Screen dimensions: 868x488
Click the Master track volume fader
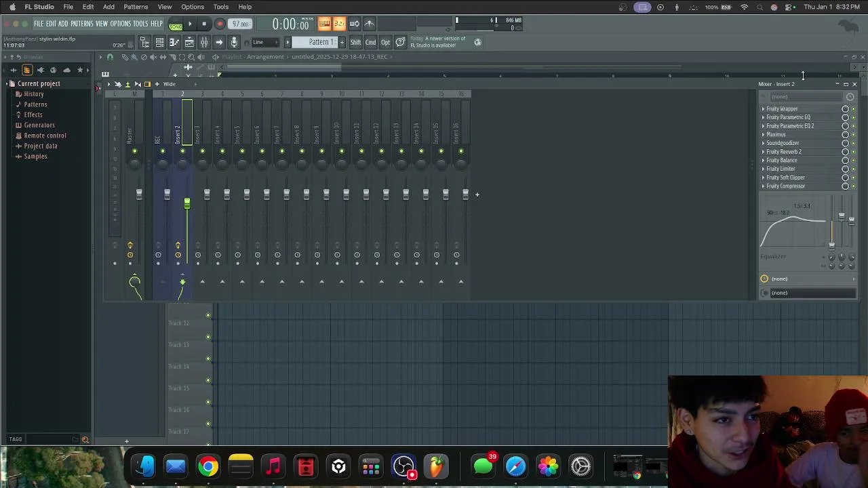click(x=139, y=195)
